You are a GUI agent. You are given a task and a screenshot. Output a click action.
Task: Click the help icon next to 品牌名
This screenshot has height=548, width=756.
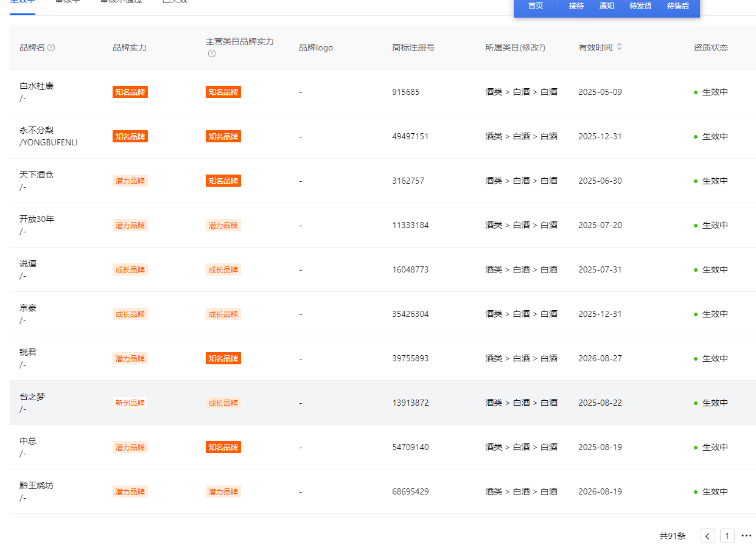pos(51,47)
